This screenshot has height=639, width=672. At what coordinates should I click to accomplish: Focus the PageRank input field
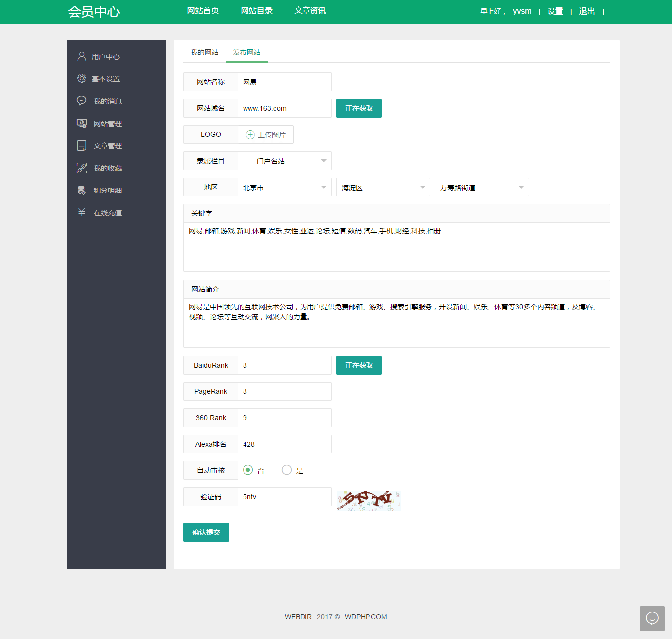[285, 391]
